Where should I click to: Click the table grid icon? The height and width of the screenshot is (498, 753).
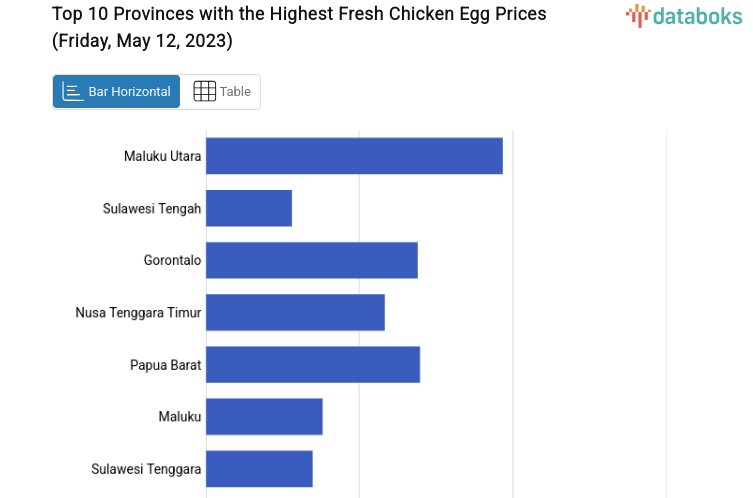204,92
